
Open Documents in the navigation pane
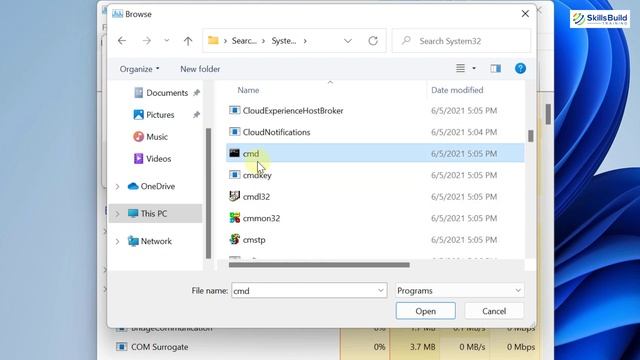[x=167, y=93]
